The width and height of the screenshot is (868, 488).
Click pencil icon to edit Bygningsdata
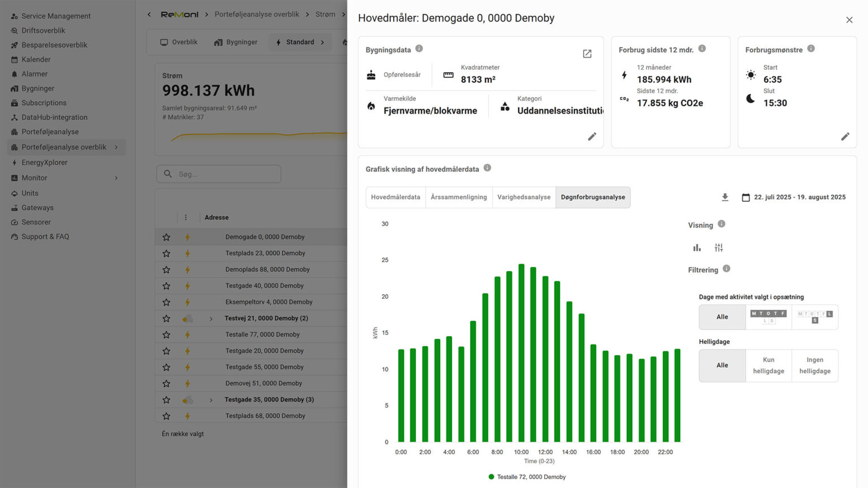tap(592, 137)
